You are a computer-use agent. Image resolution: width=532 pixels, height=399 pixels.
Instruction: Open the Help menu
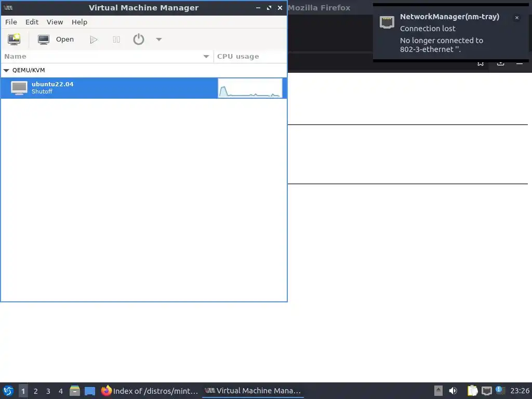point(79,22)
